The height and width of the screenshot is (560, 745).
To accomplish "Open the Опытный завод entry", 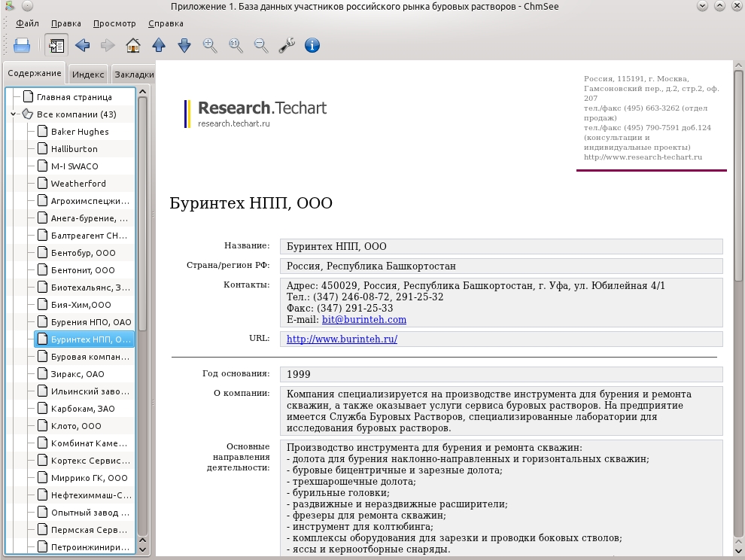I will point(90,513).
